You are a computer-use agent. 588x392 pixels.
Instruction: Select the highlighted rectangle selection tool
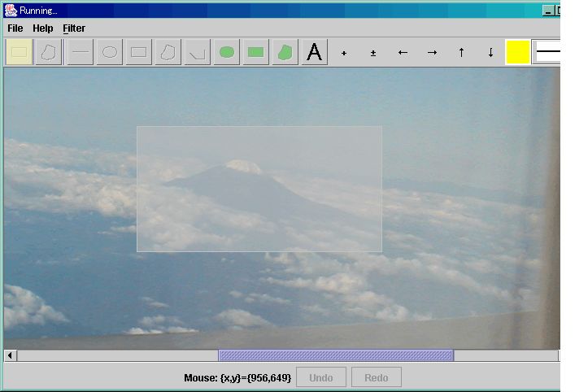point(20,52)
